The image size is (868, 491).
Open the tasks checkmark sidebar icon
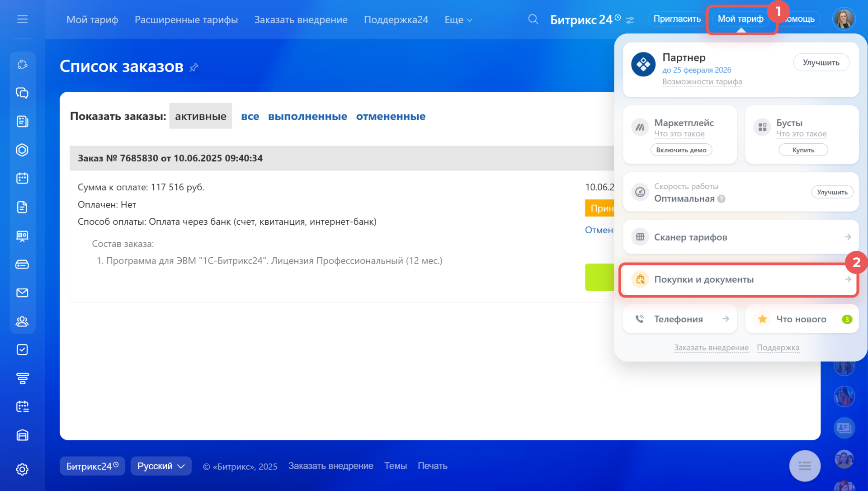22,350
